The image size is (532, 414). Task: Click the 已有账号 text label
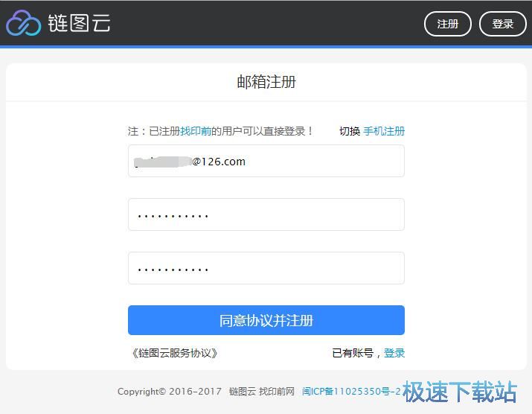point(353,353)
